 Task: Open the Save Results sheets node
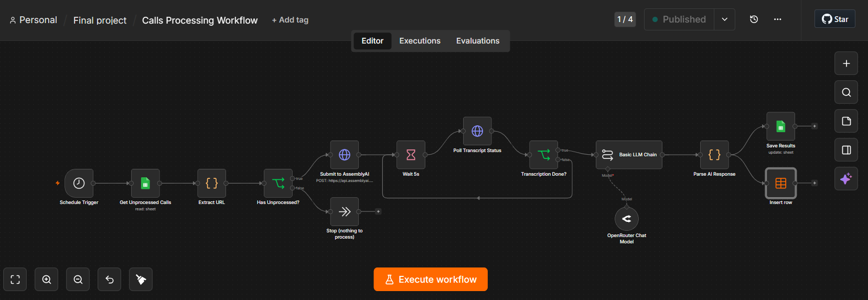click(x=781, y=126)
